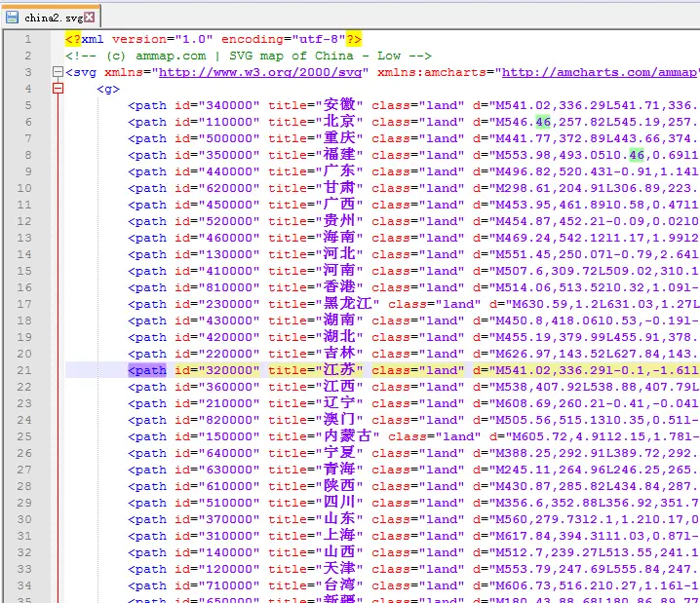The width and height of the screenshot is (700, 603).
Task: Click the highlighted 46 on line 8
Action: click(637, 155)
